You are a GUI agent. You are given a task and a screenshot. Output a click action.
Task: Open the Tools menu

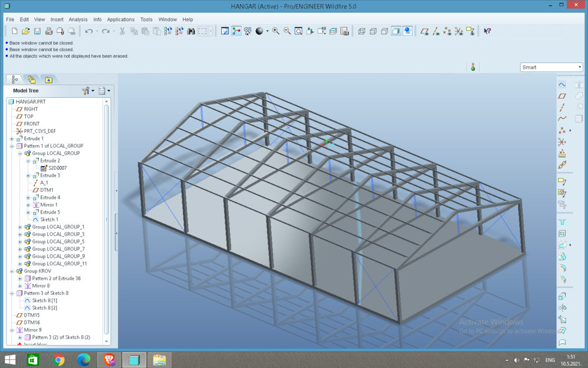click(x=146, y=19)
